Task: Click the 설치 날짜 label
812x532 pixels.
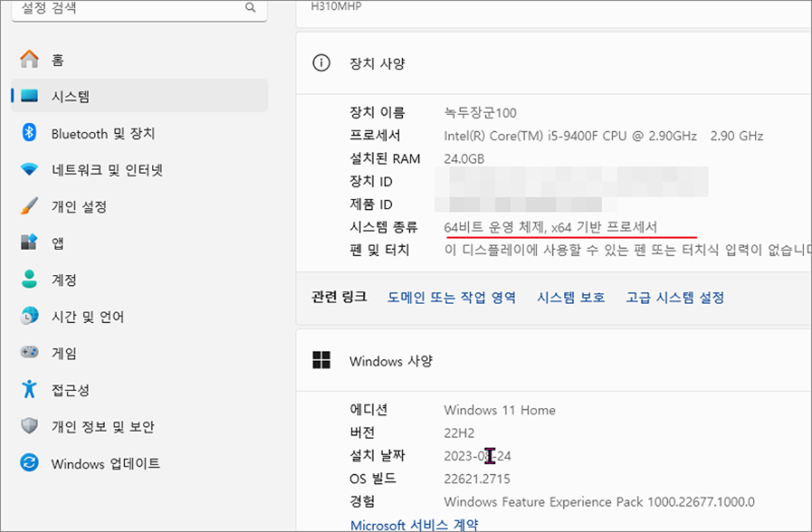Action: (x=377, y=456)
